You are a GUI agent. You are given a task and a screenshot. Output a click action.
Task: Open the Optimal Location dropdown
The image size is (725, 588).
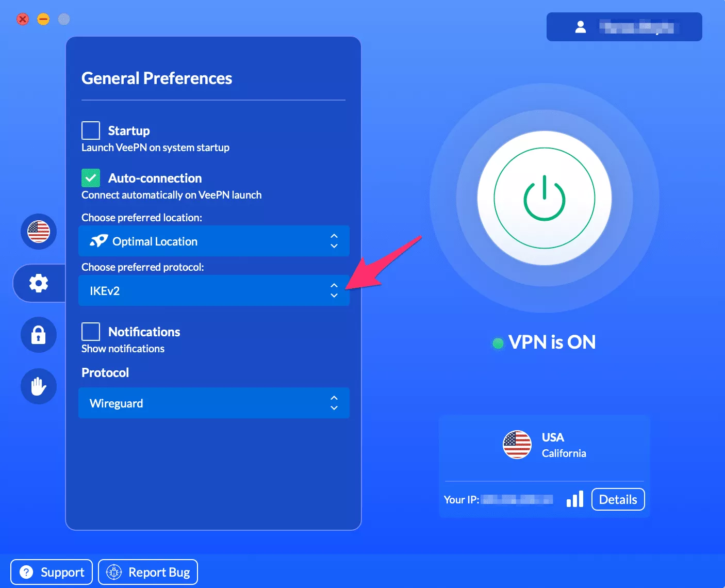point(214,241)
